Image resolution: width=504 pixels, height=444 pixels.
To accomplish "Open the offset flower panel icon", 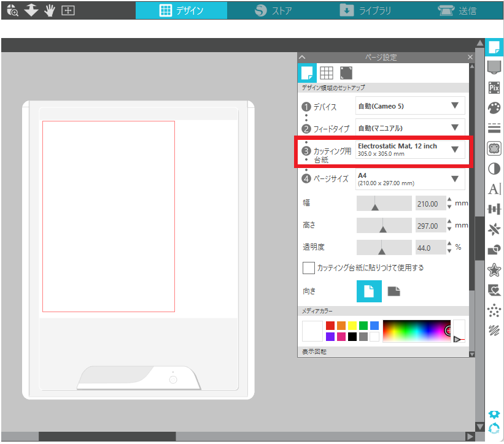I will click(494, 148).
